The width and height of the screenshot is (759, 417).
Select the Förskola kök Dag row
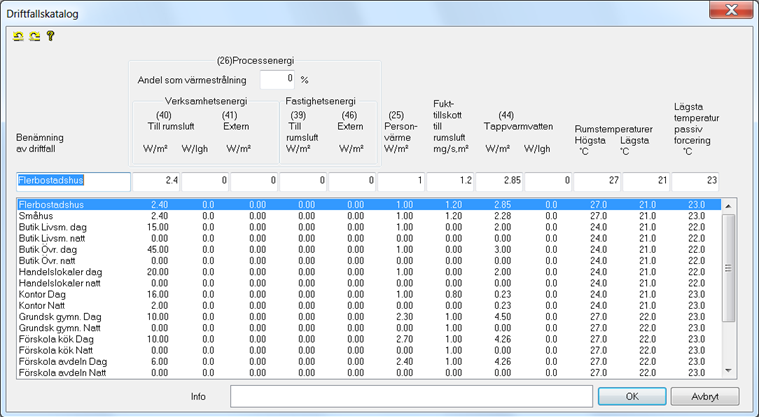click(369, 339)
